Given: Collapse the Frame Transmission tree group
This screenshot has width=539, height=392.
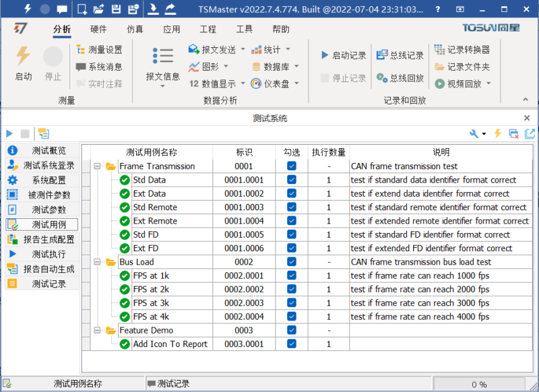Looking at the screenshot, I should [x=98, y=166].
